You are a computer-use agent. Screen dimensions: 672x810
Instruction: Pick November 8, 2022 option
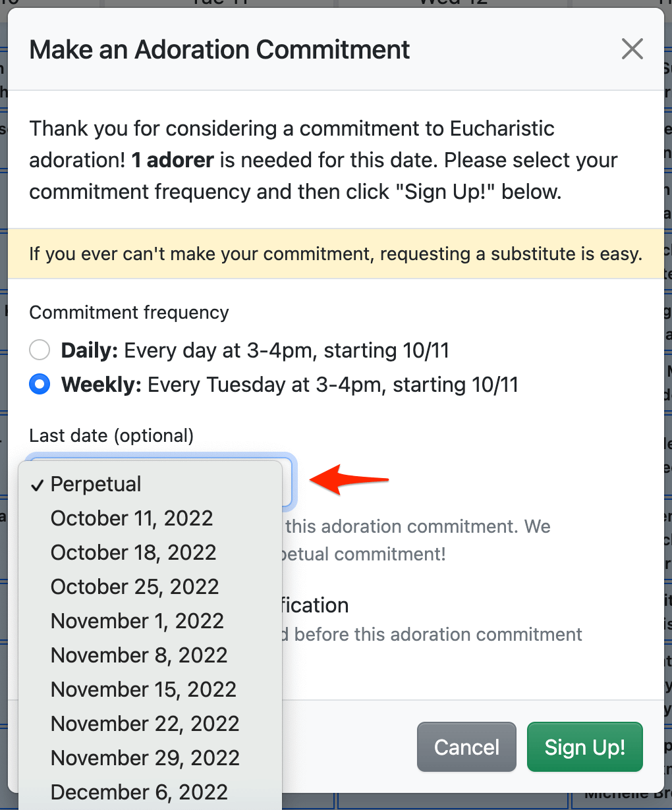(139, 656)
